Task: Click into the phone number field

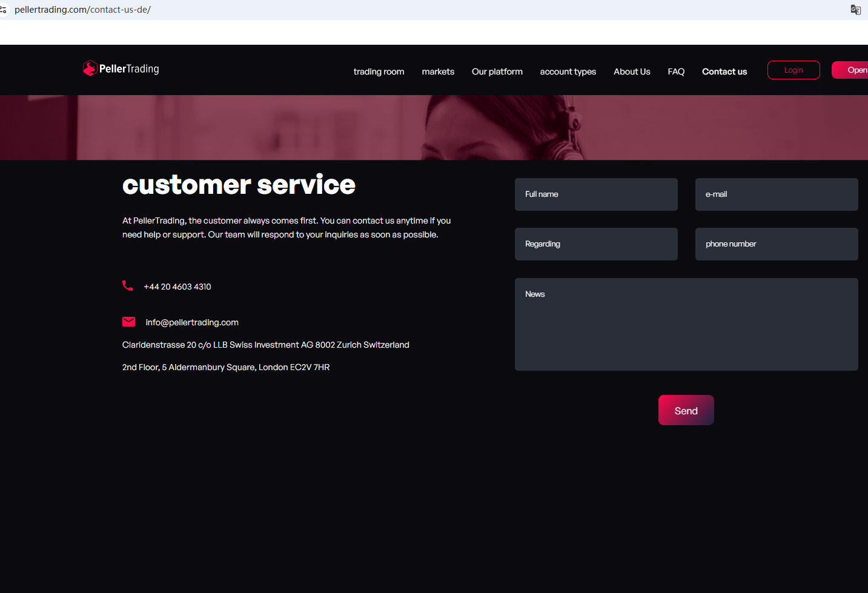Action: point(777,244)
